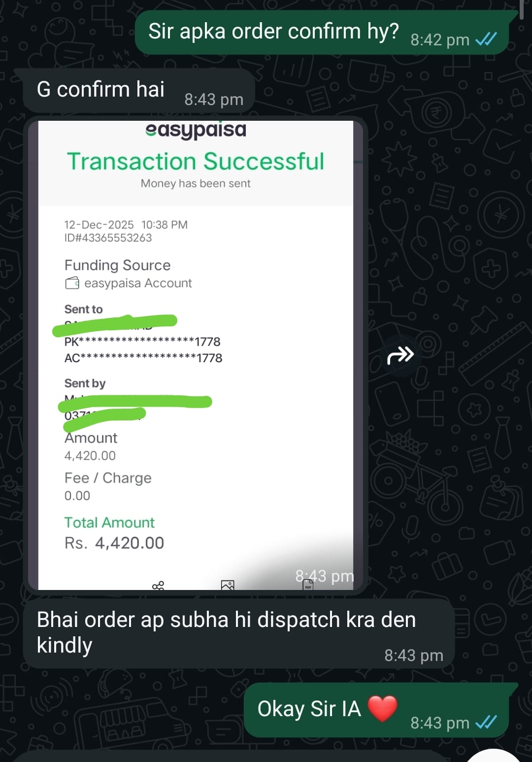
Task: Tap the Rs. 4,420.00 total amount on the receipt
Action: click(114, 543)
